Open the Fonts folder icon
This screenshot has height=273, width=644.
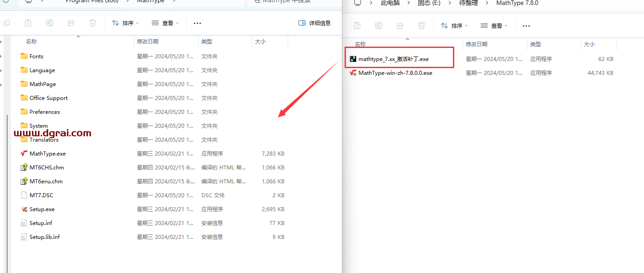click(24, 56)
